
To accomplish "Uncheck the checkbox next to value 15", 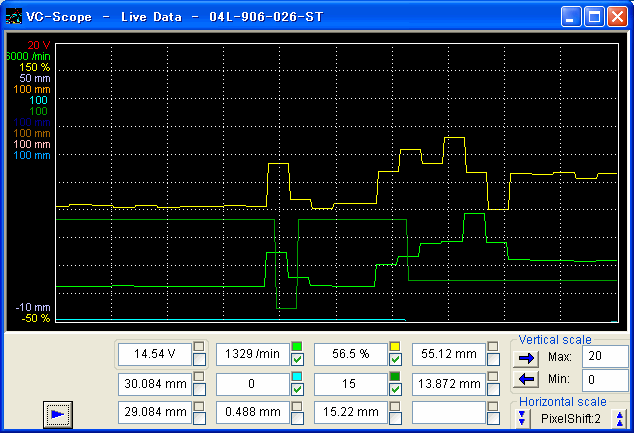I will pyautogui.click(x=395, y=389).
